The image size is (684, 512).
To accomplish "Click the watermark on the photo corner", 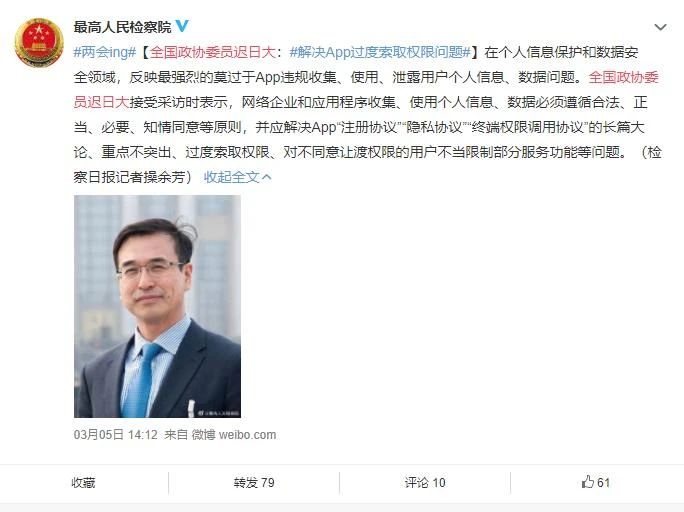I will [219, 413].
